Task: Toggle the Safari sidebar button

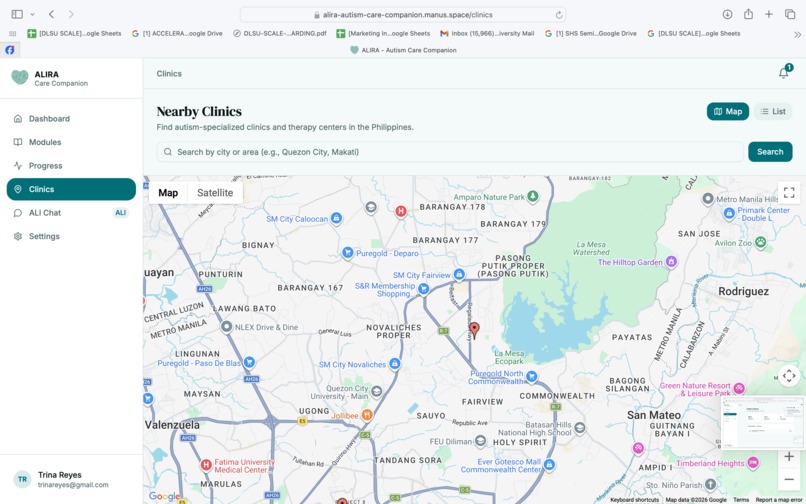Action: pos(17,14)
